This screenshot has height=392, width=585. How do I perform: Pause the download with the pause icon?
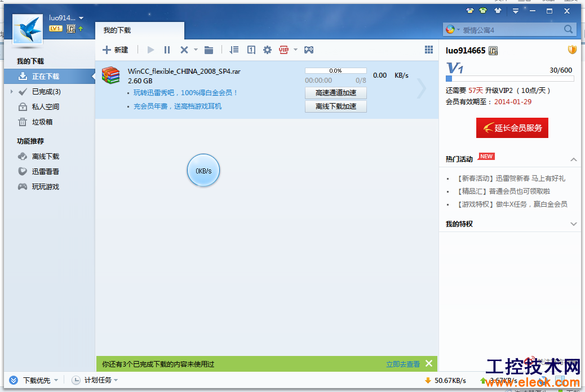point(167,50)
